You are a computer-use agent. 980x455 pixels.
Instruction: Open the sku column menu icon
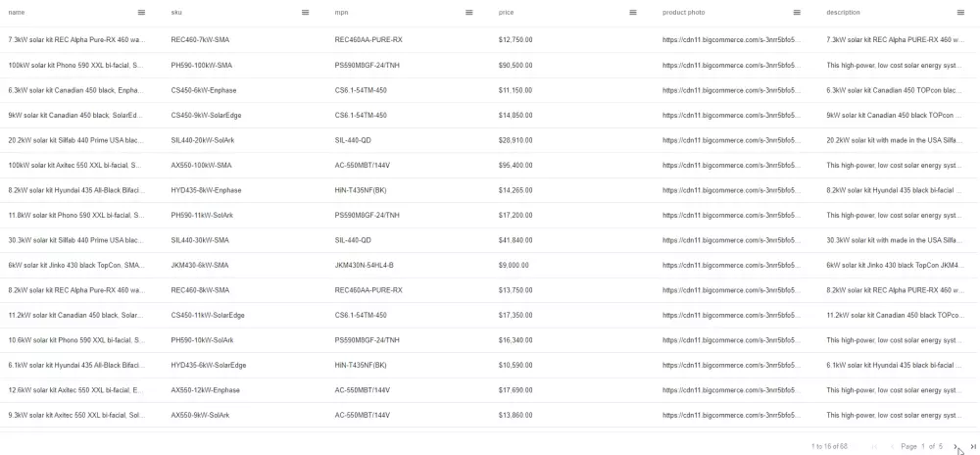coord(305,13)
